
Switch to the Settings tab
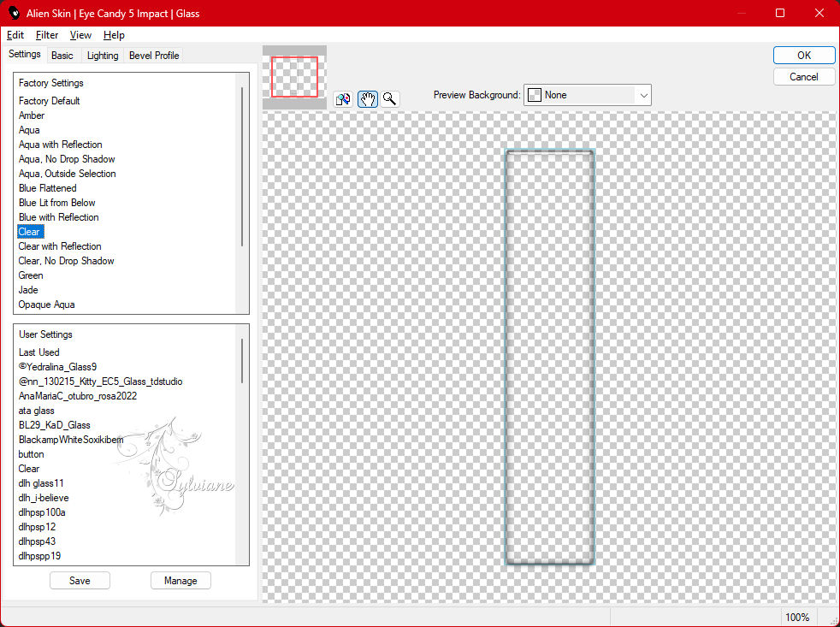click(25, 54)
